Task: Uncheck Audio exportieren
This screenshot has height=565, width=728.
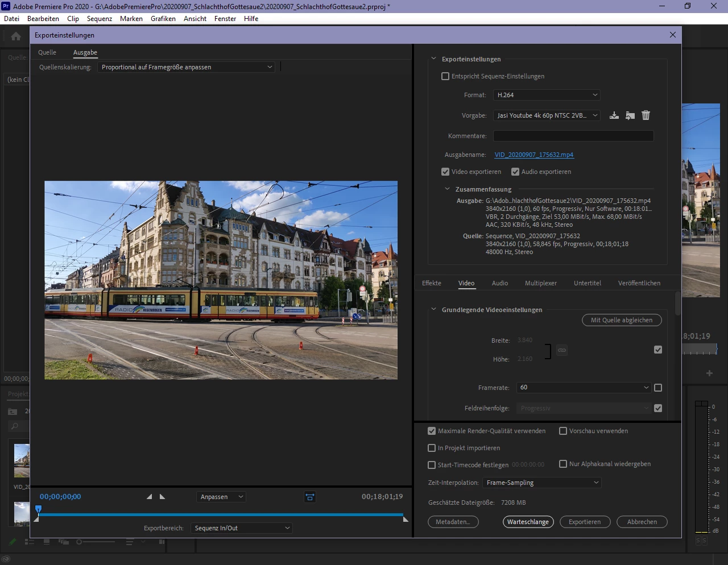Action: [515, 172]
